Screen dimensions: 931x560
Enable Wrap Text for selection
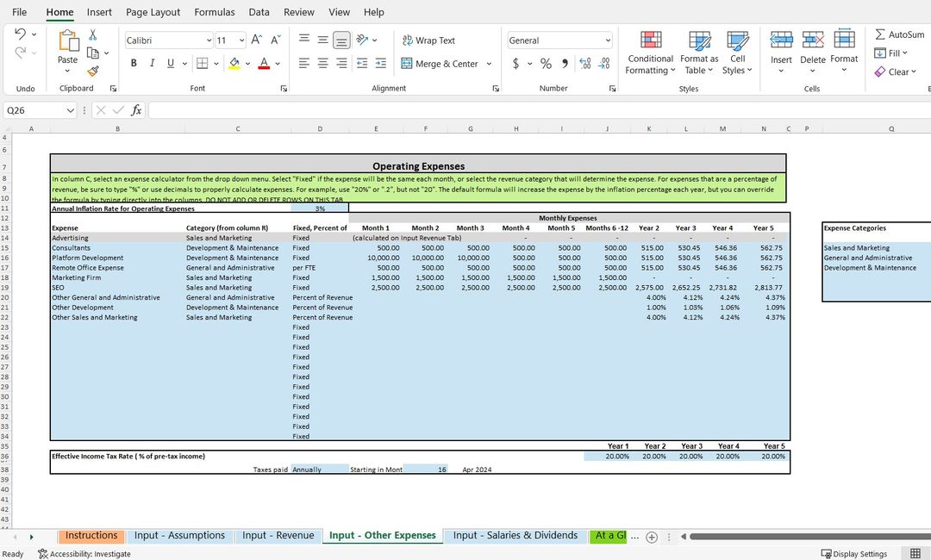pos(428,40)
